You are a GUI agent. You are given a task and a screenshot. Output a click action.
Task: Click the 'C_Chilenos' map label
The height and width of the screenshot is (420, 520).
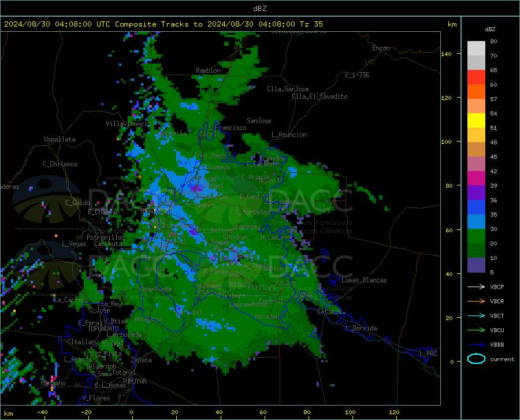tap(60, 164)
